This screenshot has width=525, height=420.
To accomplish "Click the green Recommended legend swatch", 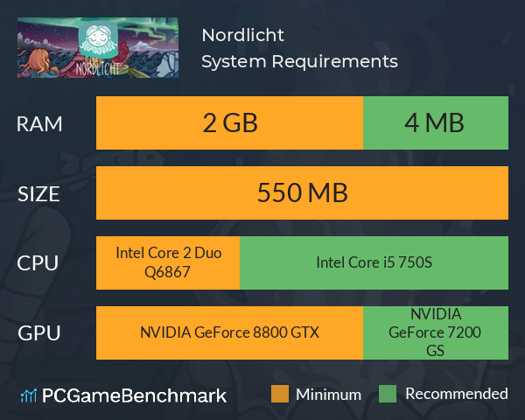I will [x=388, y=394].
